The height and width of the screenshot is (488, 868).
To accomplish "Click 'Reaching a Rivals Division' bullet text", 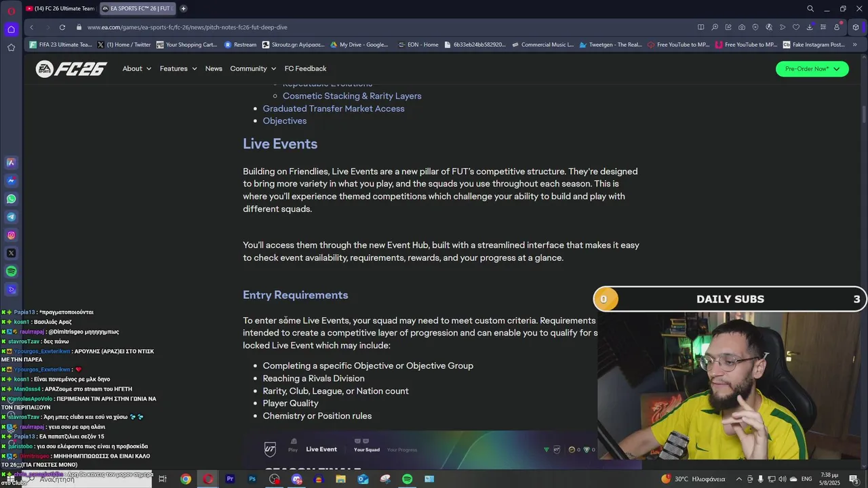I will 313,378.
